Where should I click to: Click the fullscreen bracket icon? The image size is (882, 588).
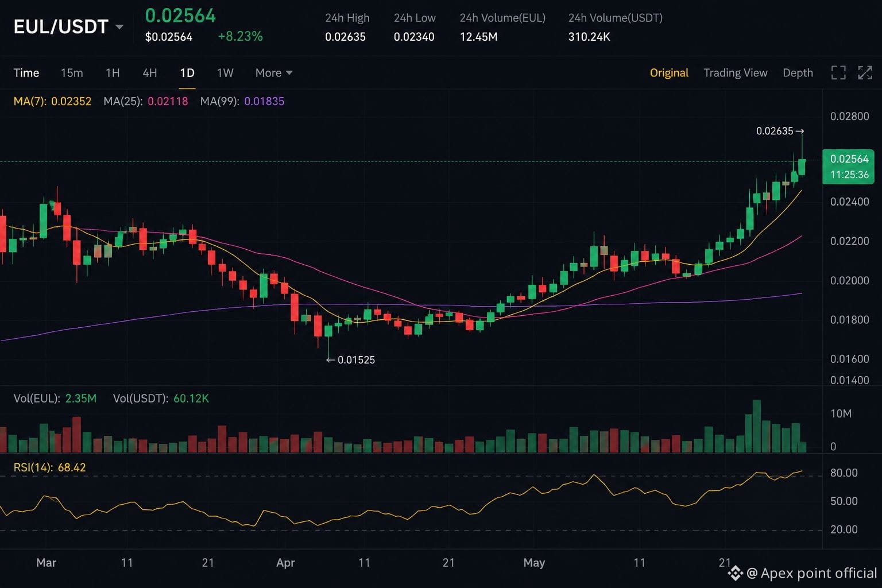pos(838,72)
